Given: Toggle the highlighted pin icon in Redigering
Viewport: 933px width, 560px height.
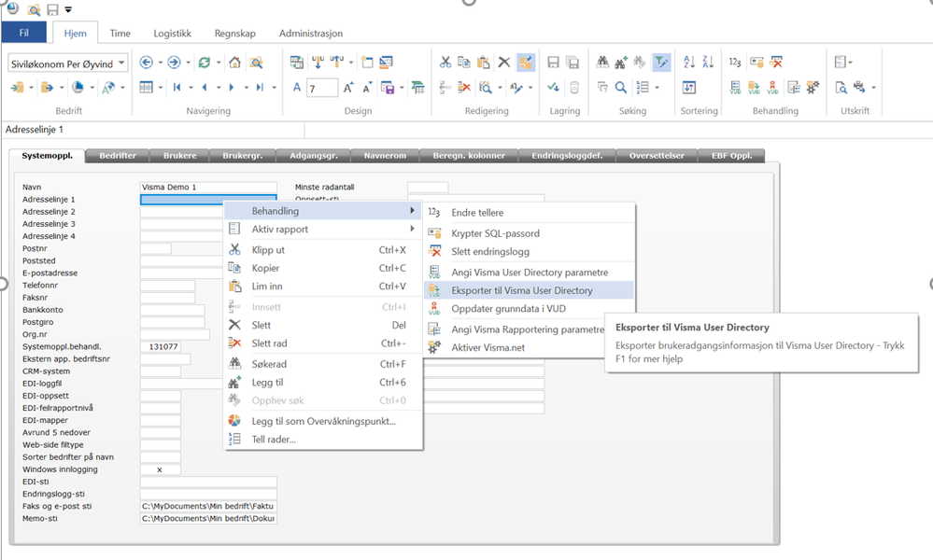Looking at the screenshot, I should pyautogui.click(x=526, y=62).
